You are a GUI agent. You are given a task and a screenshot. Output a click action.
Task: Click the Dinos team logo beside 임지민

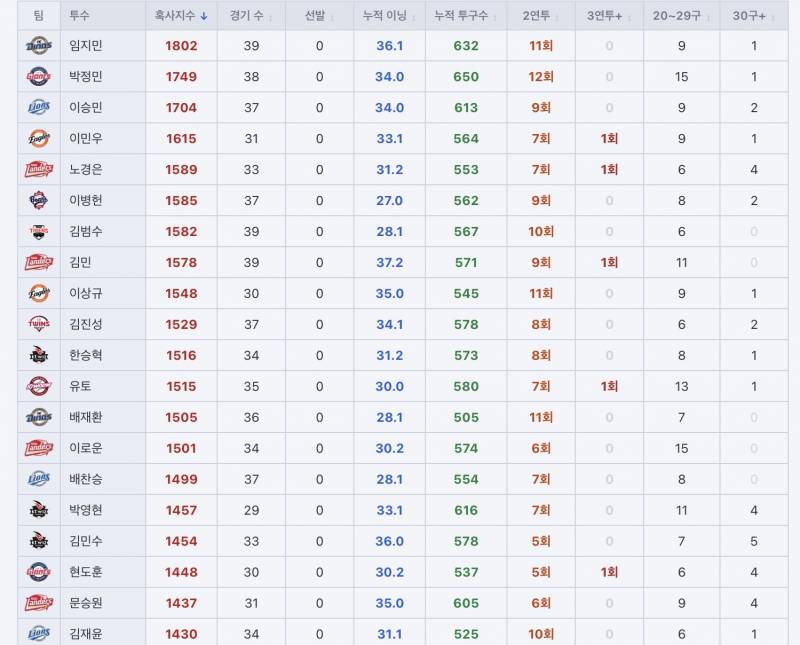(39, 46)
